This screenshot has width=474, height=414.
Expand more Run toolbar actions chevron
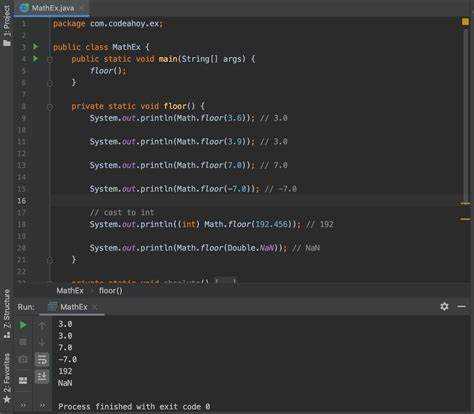pos(23,405)
